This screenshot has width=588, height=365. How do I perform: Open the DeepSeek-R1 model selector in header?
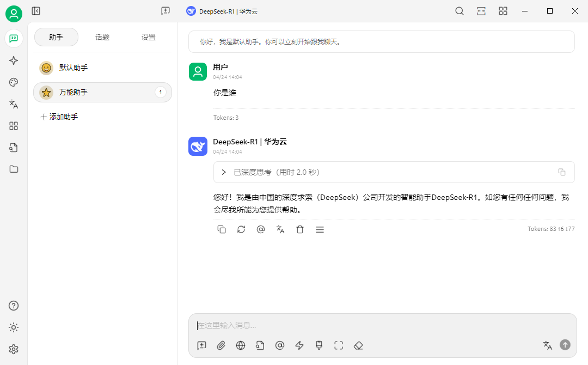tap(222, 11)
